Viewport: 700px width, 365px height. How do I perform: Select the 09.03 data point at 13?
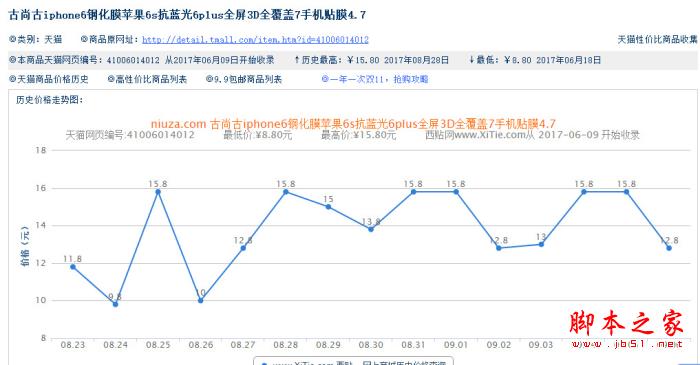(x=541, y=245)
